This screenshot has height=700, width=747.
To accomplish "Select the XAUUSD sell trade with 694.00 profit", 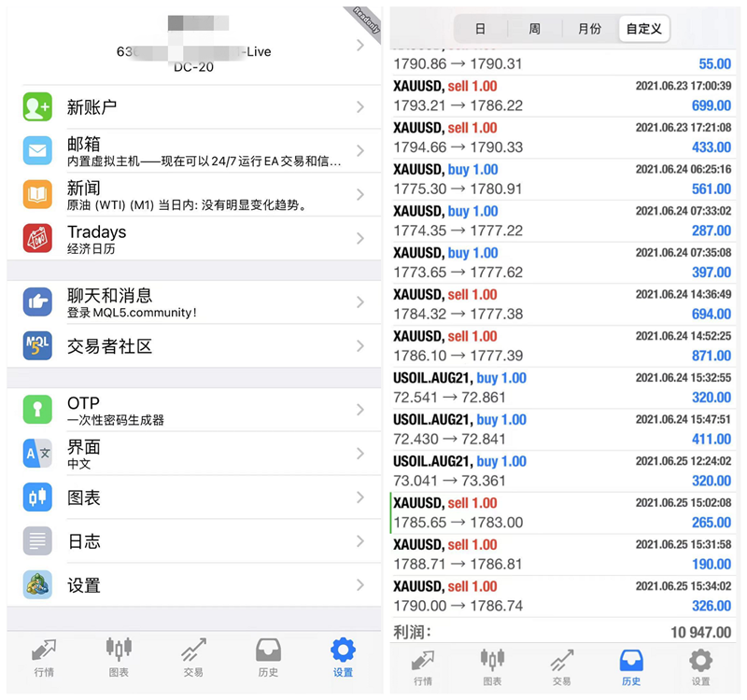I will tap(563, 304).
